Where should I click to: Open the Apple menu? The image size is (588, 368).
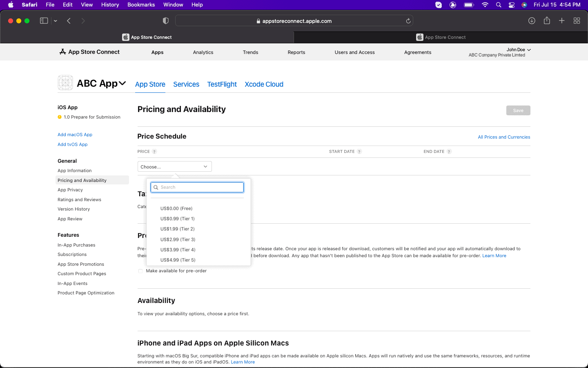coord(11,5)
